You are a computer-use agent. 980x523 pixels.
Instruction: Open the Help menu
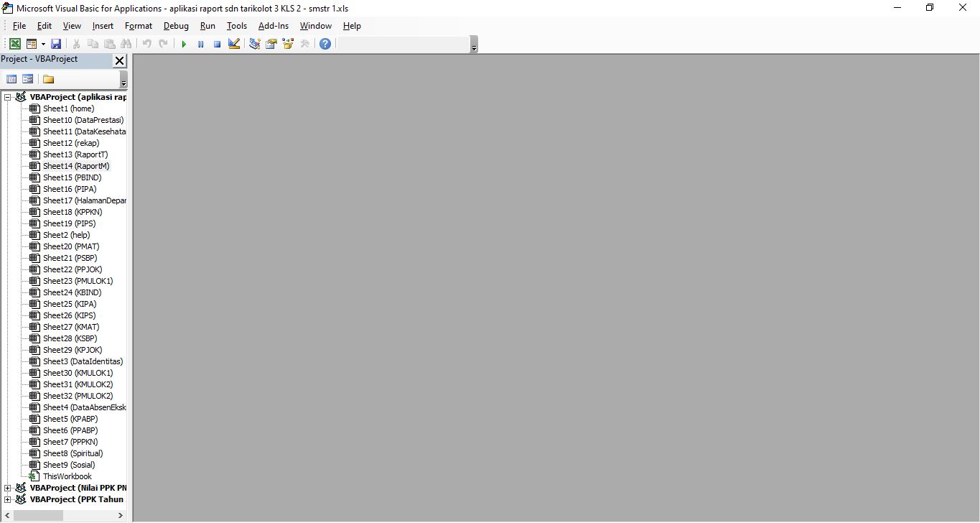[x=352, y=26]
